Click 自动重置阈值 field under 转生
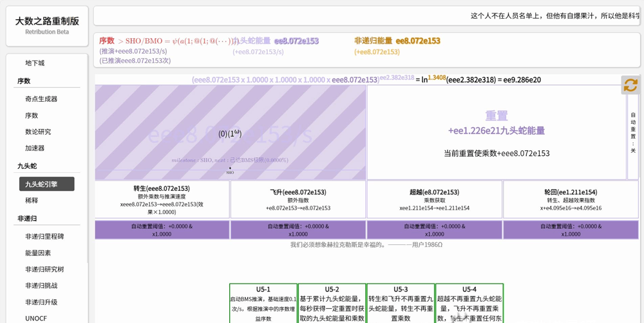The width and height of the screenshot is (644, 323). [x=162, y=230]
